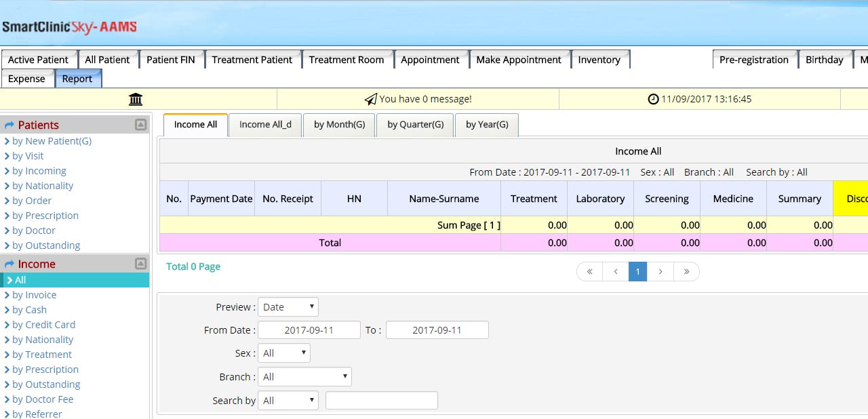Go to the next page arrow
This screenshot has height=419, width=868.
pos(660,272)
